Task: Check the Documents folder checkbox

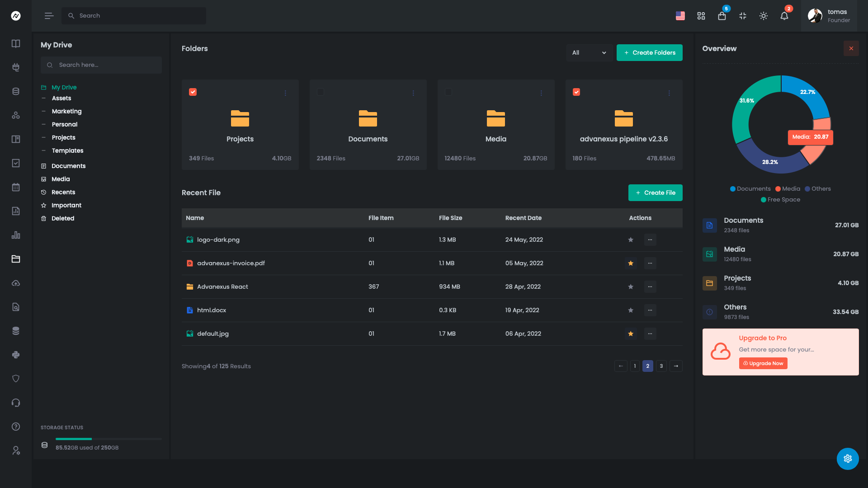Action: click(321, 92)
